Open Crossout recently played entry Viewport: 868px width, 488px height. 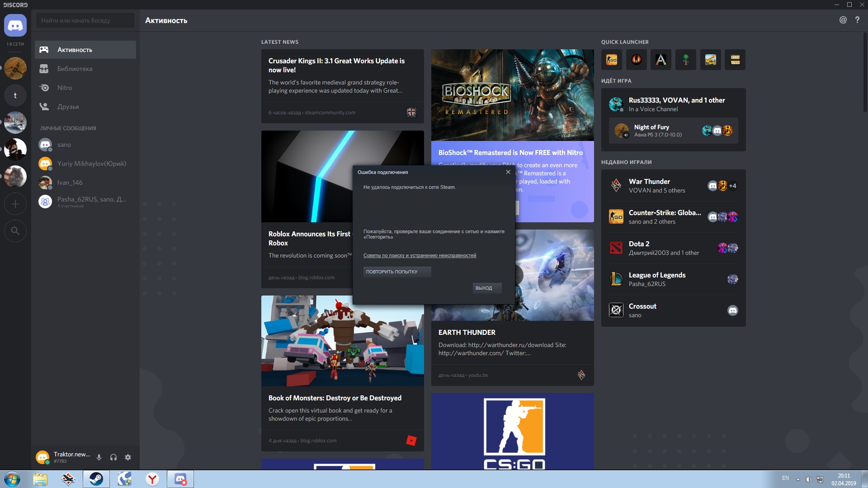coord(674,310)
